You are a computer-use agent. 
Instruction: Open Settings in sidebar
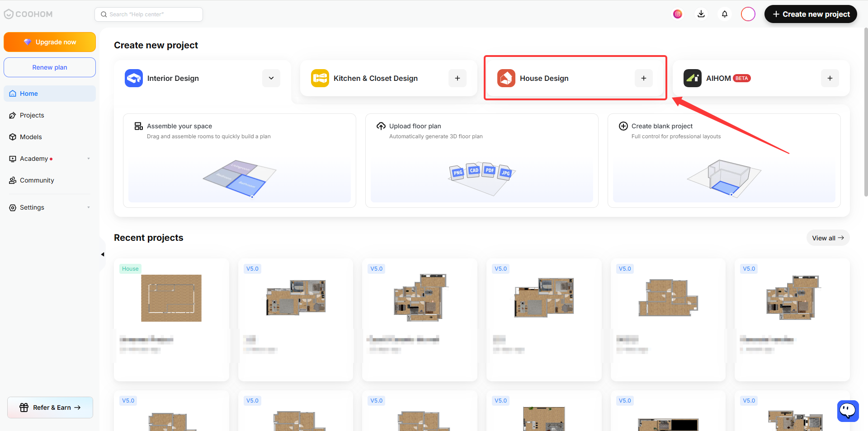tap(50, 207)
